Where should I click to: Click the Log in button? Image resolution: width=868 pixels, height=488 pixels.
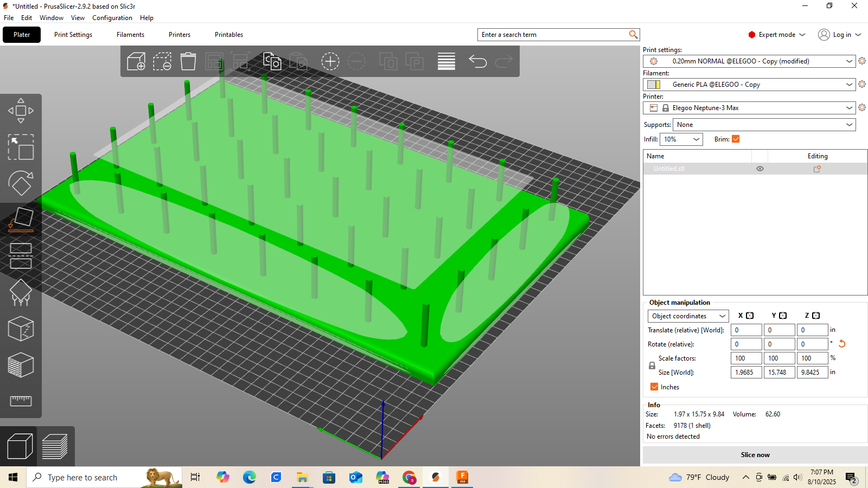(x=840, y=35)
